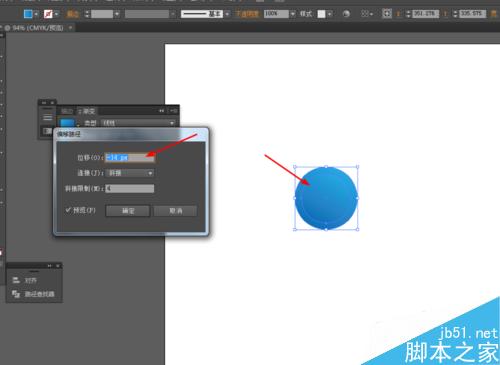This screenshot has width=500, height=365.
Task: Click the stroke color swatch with red slash
Action: pyautogui.click(x=48, y=14)
